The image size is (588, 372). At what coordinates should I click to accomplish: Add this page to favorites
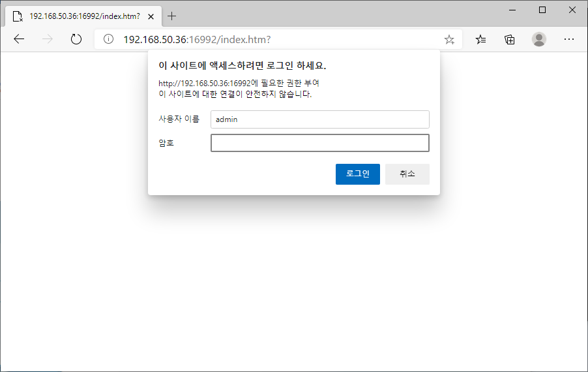coord(449,39)
